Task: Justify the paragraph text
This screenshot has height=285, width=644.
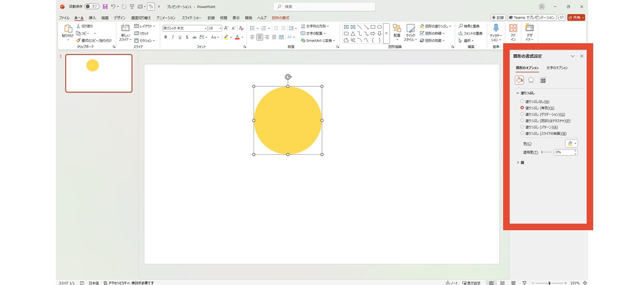Action: tap(274, 37)
